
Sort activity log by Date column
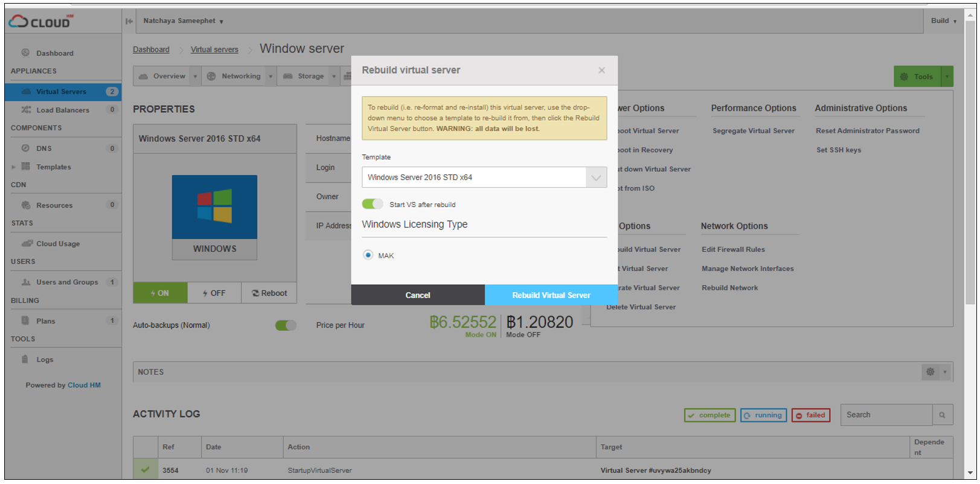point(214,447)
